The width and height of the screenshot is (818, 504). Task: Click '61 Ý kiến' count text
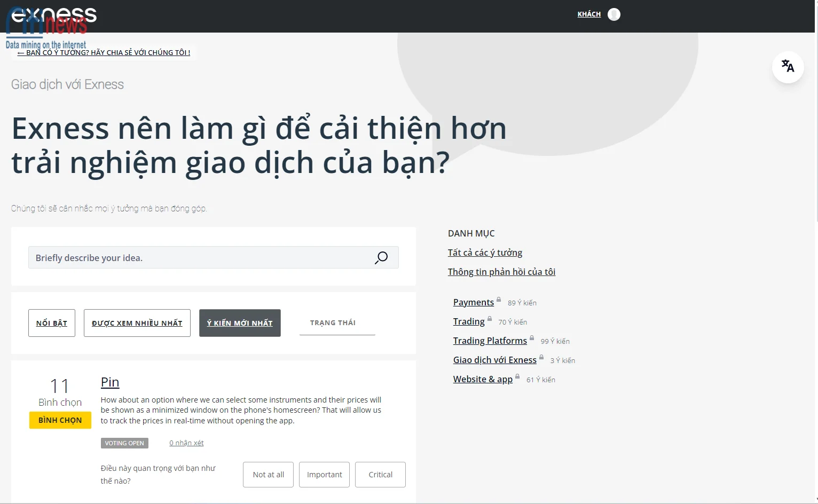point(541,380)
